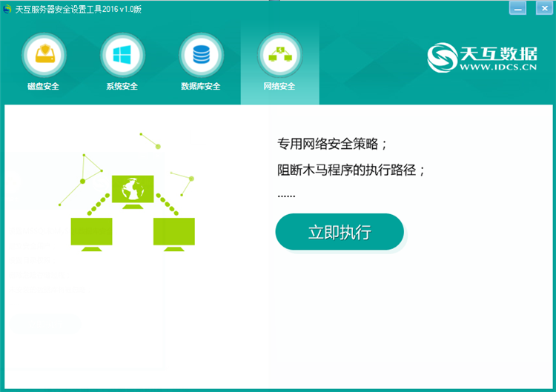The width and height of the screenshot is (556, 392).
Task: Visit the WWW.IDCS.CN link text
Action: click(x=498, y=67)
